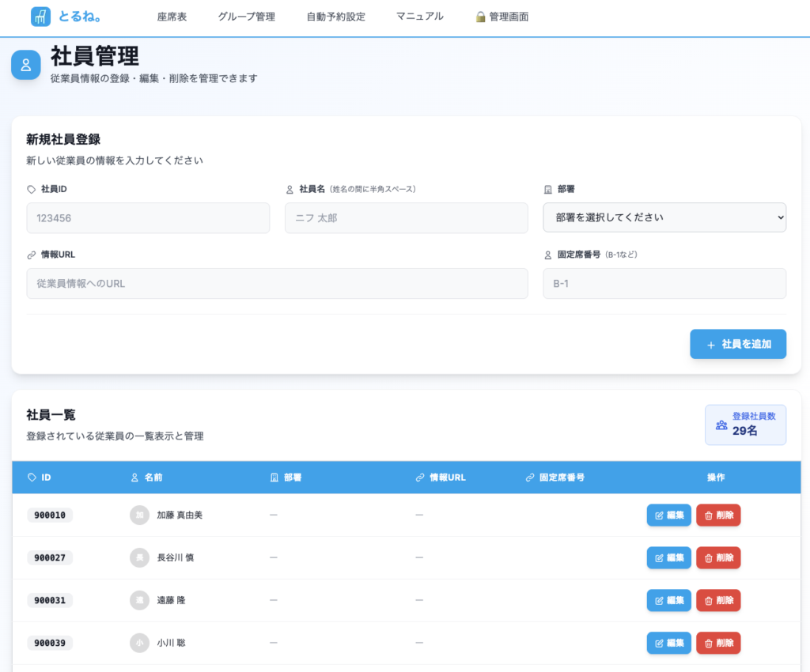This screenshot has width=810, height=672.
Task: Focus the 社員ID input field
Action: pyautogui.click(x=148, y=217)
